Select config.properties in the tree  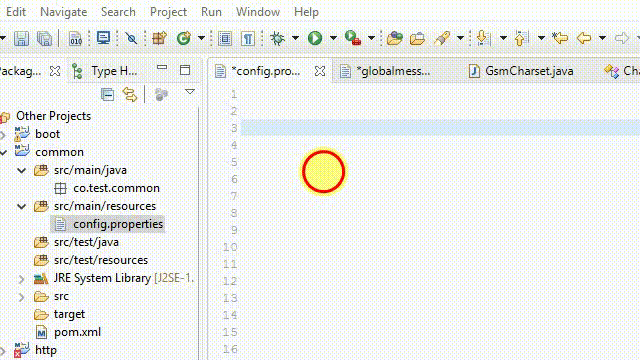coord(118,224)
